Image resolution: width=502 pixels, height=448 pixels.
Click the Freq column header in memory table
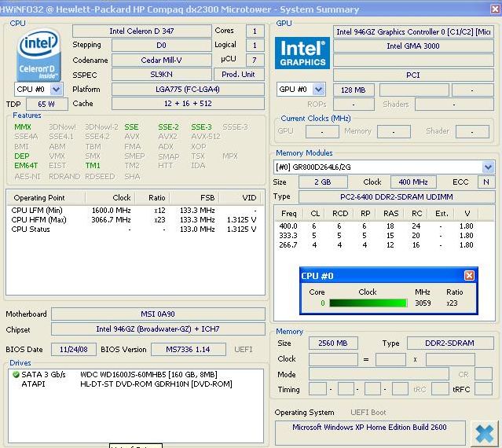point(288,214)
